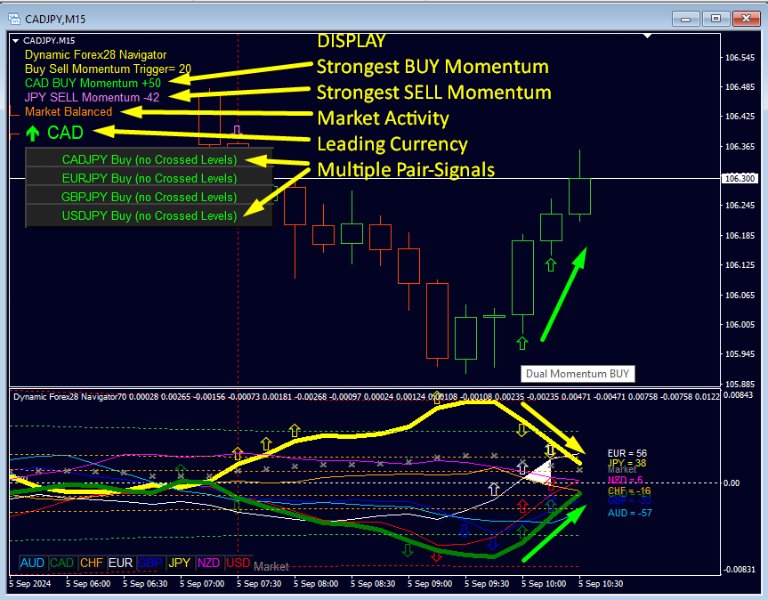Toggle the EUR currency line button
The image size is (768, 600).
120,563
